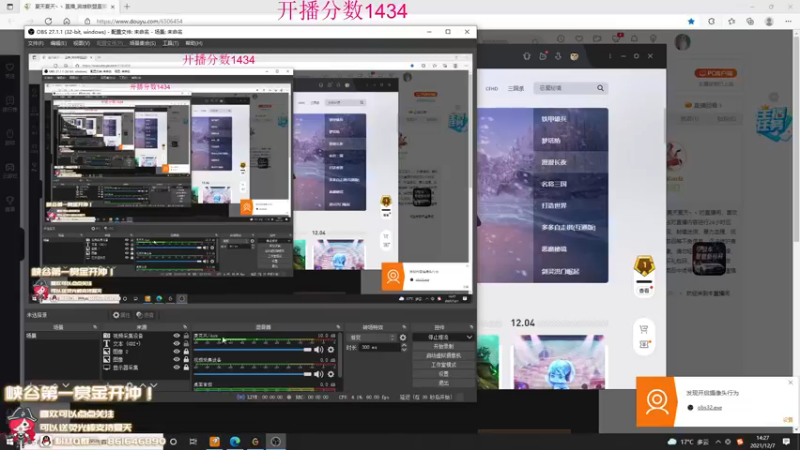The image size is (800, 450).
Task: Open source 属性 properties button
Action: (x=121, y=315)
